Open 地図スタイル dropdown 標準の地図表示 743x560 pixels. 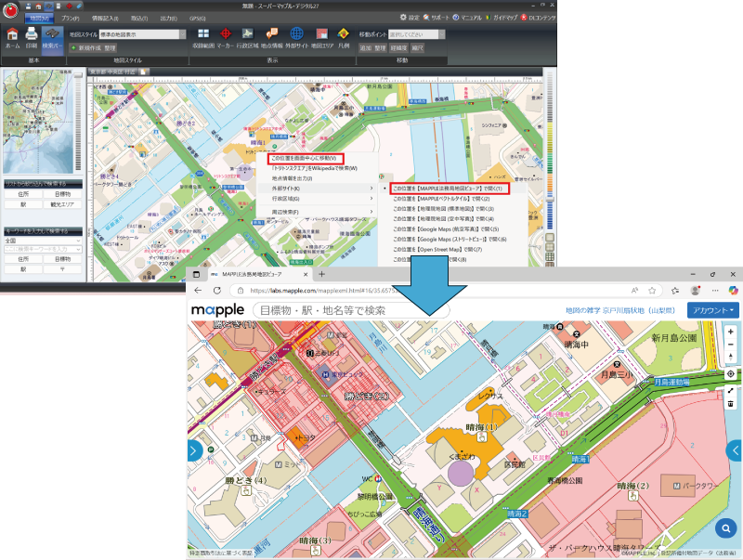click(142, 34)
